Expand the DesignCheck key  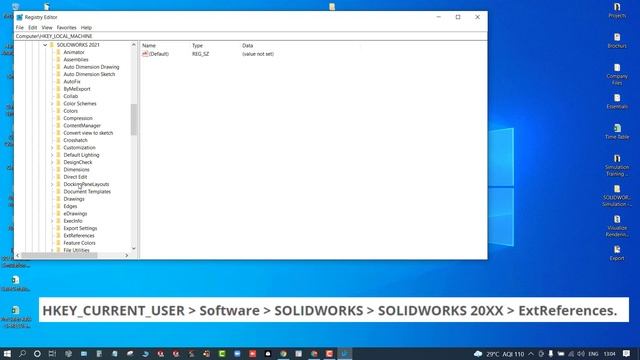(52, 162)
